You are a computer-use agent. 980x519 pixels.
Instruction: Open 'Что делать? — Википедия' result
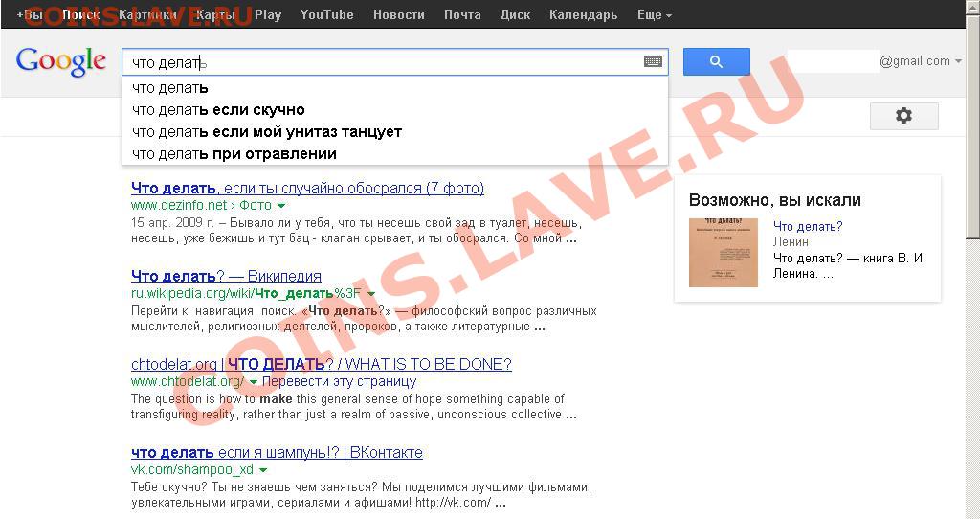(x=226, y=277)
